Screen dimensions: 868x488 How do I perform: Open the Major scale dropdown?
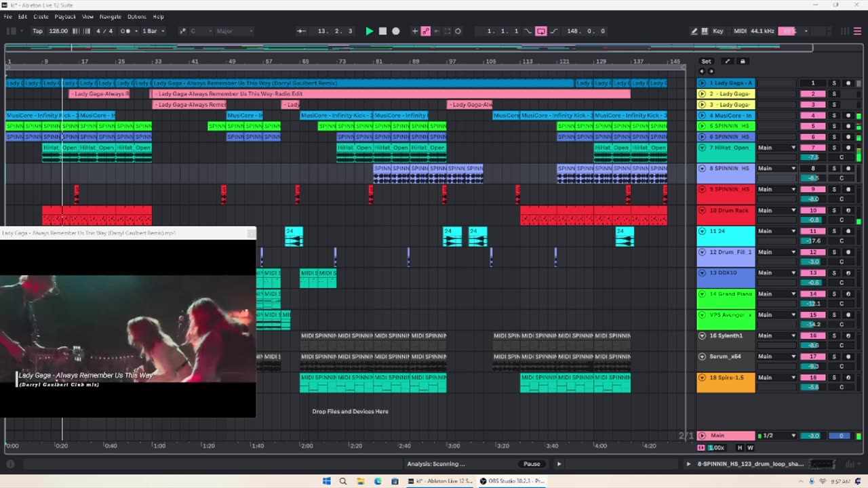click(x=234, y=31)
